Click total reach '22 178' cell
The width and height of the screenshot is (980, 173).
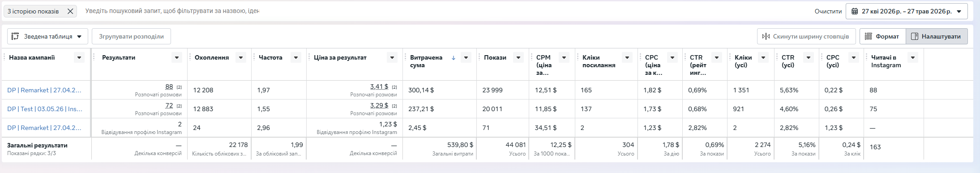coord(238,145)
